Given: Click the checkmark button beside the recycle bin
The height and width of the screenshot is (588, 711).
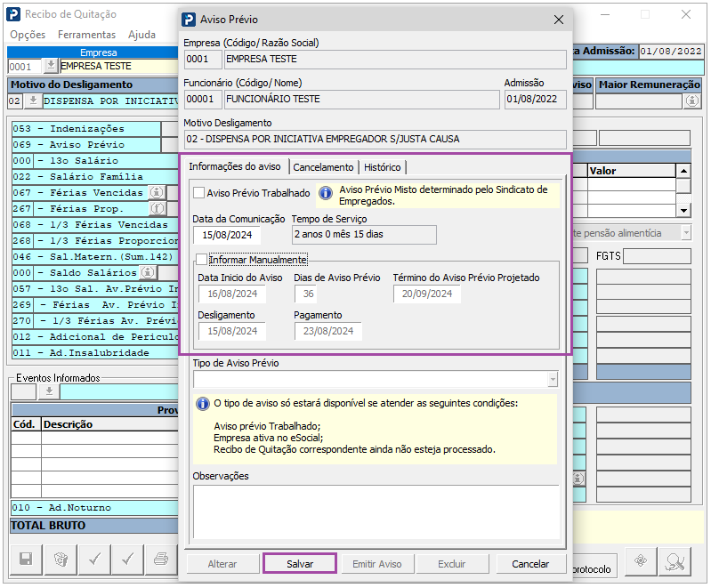Looking at the screenshot, I should 94,560.
